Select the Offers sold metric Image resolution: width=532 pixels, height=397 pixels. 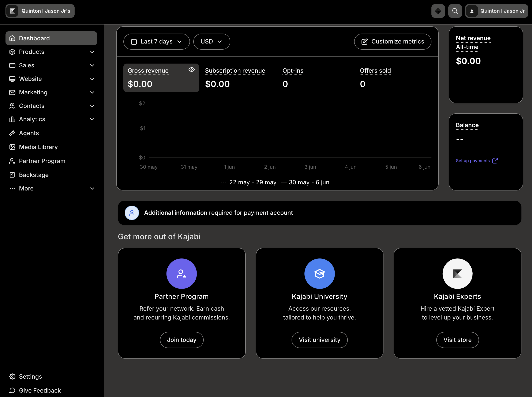click(x=393, y=78)
